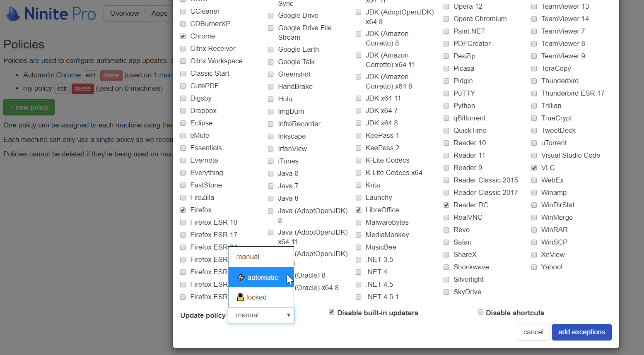The width and height of the screenshot is (644, 355).
Task: Check the HandBrake checkbox
Action: (270, 87)
